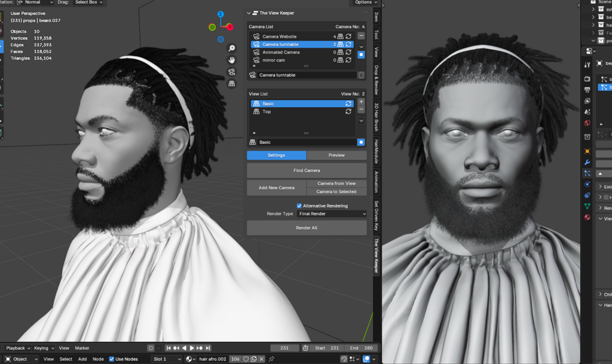Delete Camera turntable with trash icon
This screenshot has width=612, height=364.
pyautogui.click(x=362, y=75)
